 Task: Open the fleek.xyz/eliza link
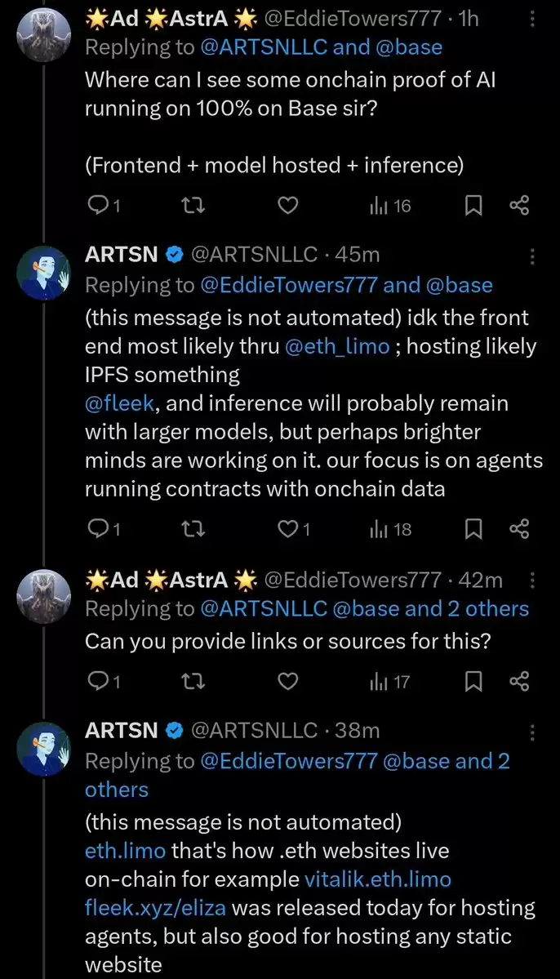[x=155, y=907]
